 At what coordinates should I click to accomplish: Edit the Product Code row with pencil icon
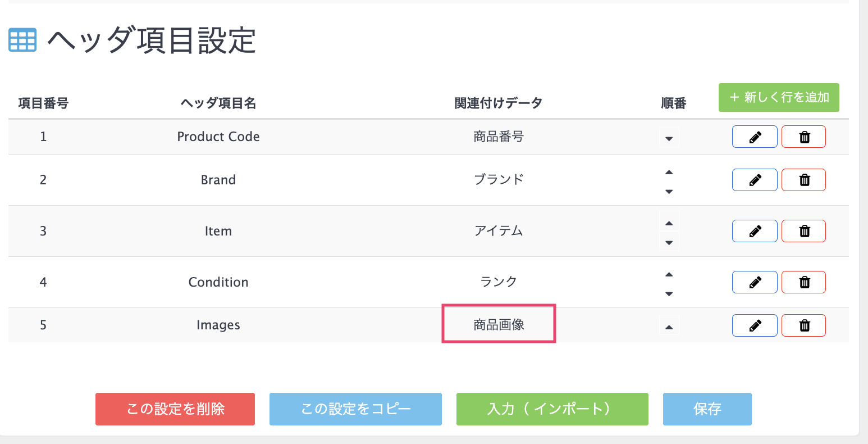point(755,137)
